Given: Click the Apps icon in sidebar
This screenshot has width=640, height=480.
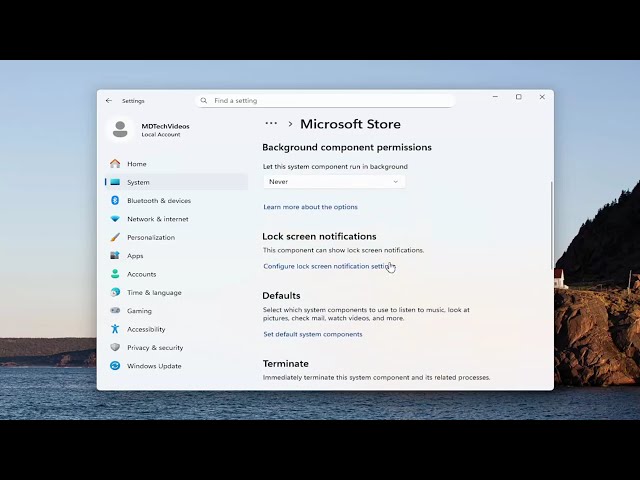Looking at the screenshot, I should (x=115, y=256).
